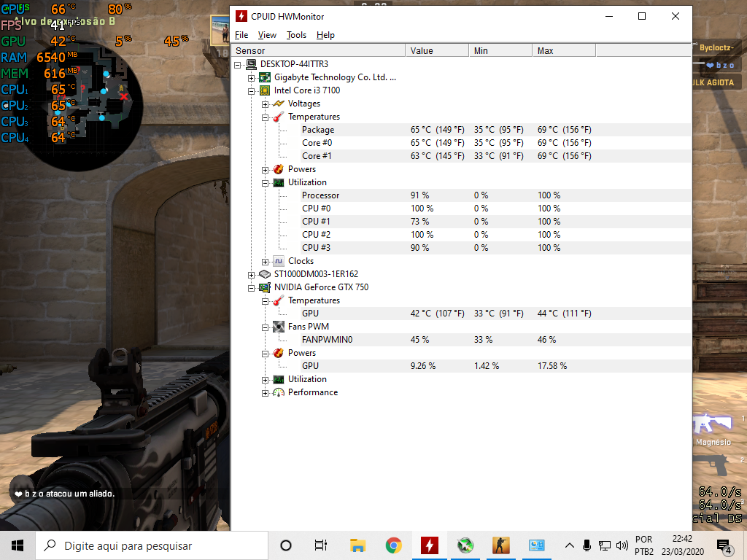747x560 pixels.
Task: Click the taskbar search box
Action: tap(152, 545)
